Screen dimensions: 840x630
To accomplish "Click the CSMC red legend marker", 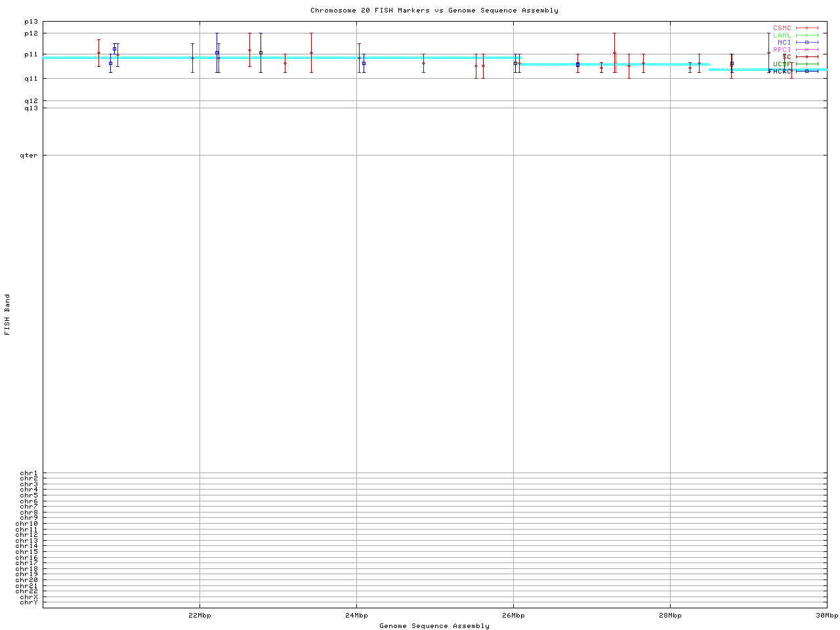I will click(807, 28).
